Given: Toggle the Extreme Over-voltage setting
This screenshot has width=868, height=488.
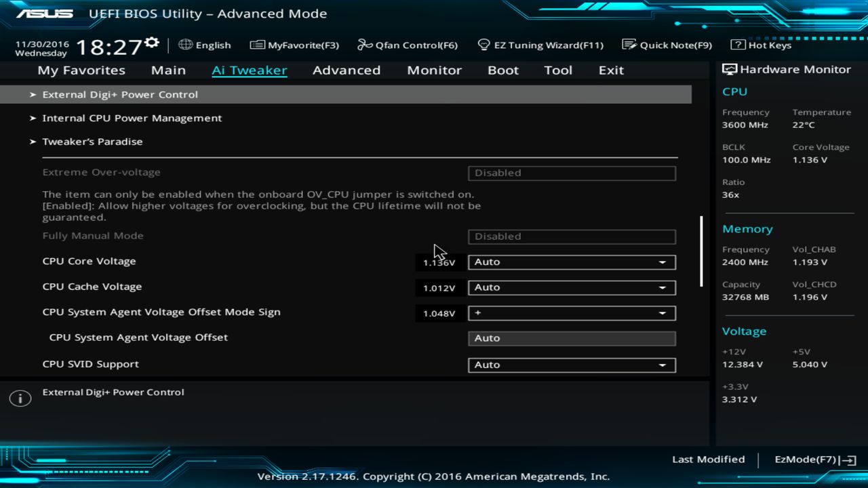Looking at the screenshot, I should tap(571, 173).
